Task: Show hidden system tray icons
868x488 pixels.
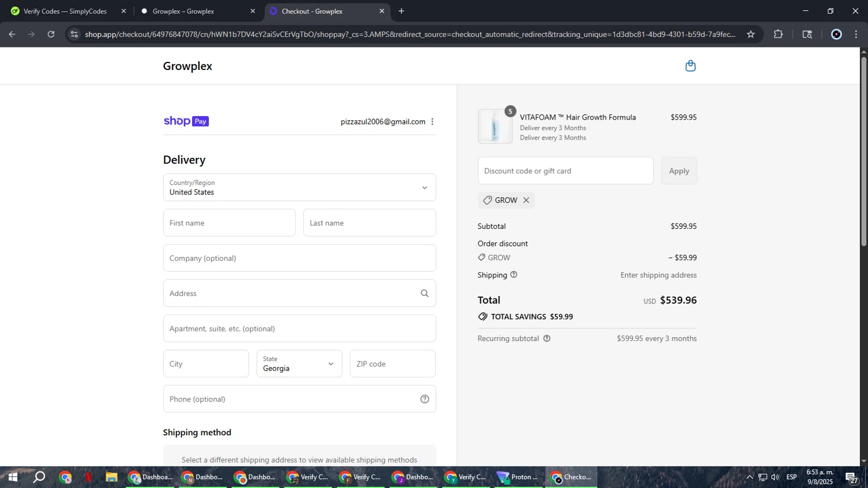Action: click(x=749, y=478)
